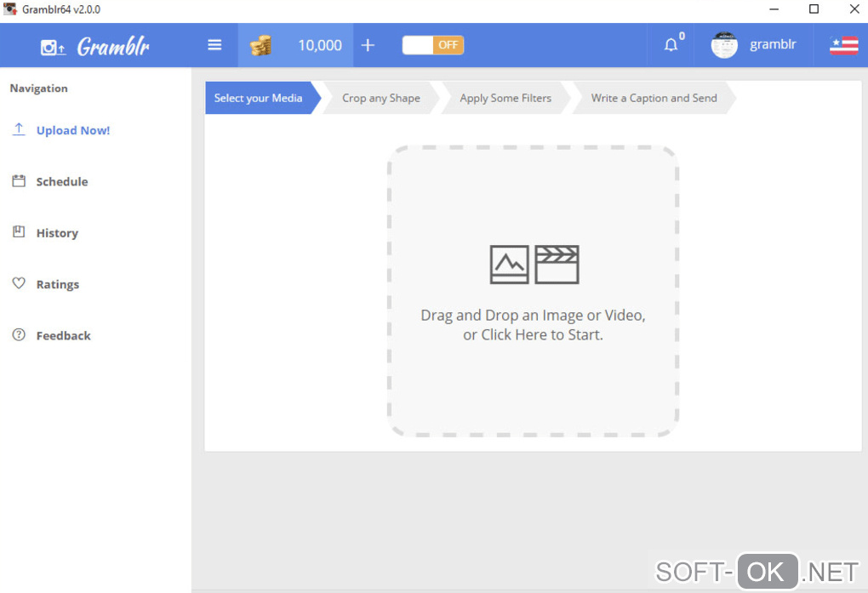Change language via US flag icon
Viewport: 868px width, 593px height.
843,45
